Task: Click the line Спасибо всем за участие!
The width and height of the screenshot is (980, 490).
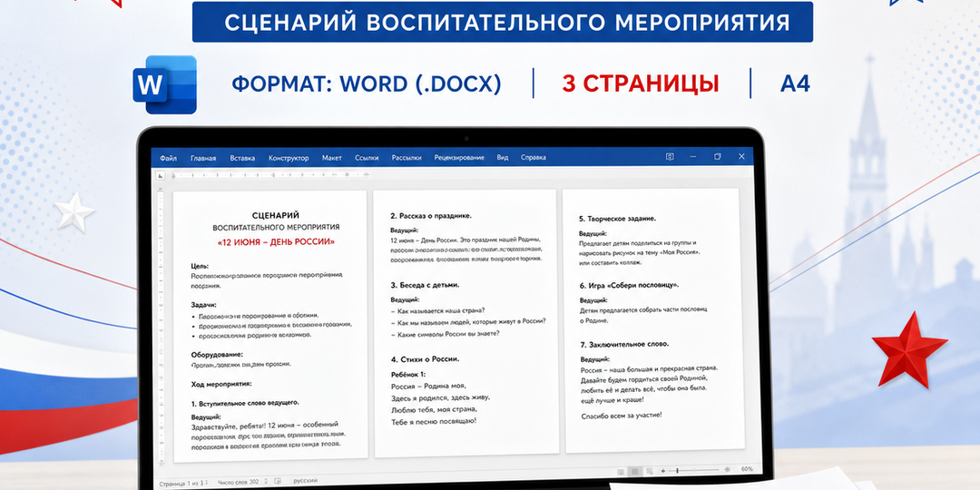Action: [622, 415]
